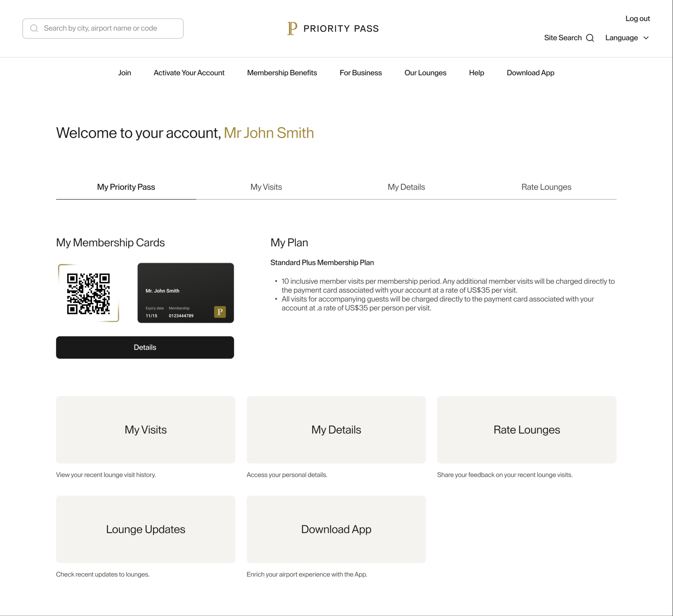Open the Download App tile
This screenshot has width=673, height=616.
[336, 529]
